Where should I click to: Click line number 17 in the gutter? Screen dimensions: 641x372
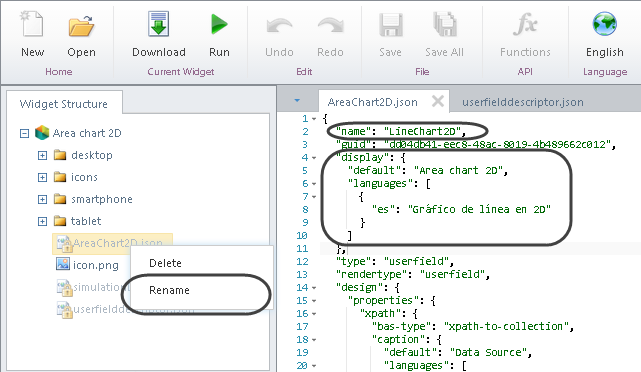click(302, 327)
